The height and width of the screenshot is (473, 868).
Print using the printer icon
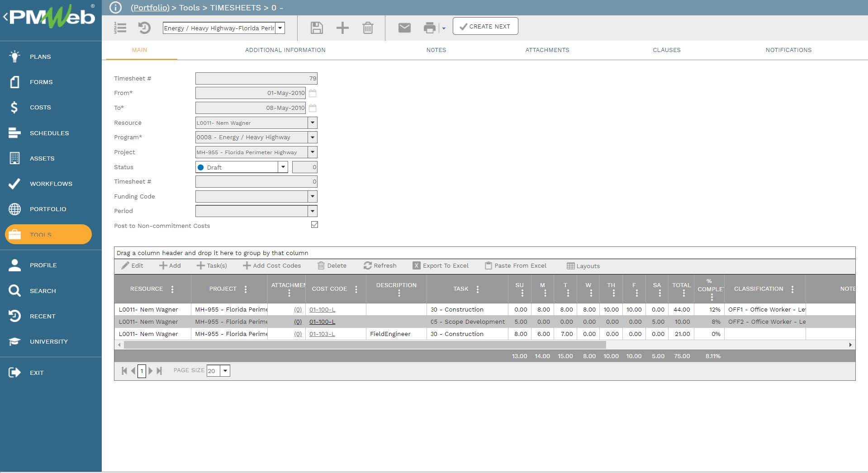[429, 28]
